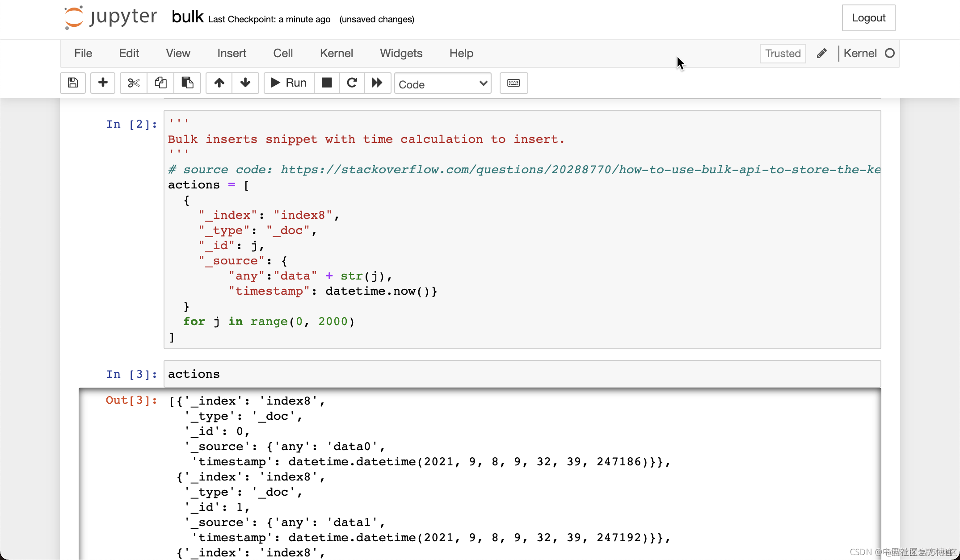960x560 pixels.
Task: Open the Widgets menu
Action: click(401, 53)
